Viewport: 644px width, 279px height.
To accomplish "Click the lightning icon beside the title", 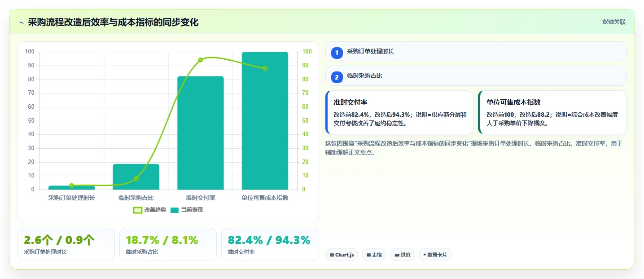I will pyautogui.click(x=21, y=22).
